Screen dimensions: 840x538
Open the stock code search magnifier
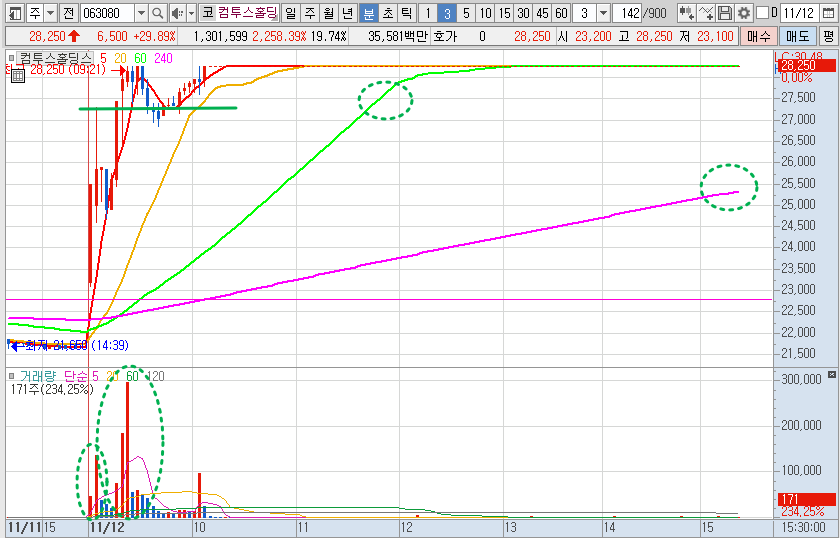tap(158, 13)
